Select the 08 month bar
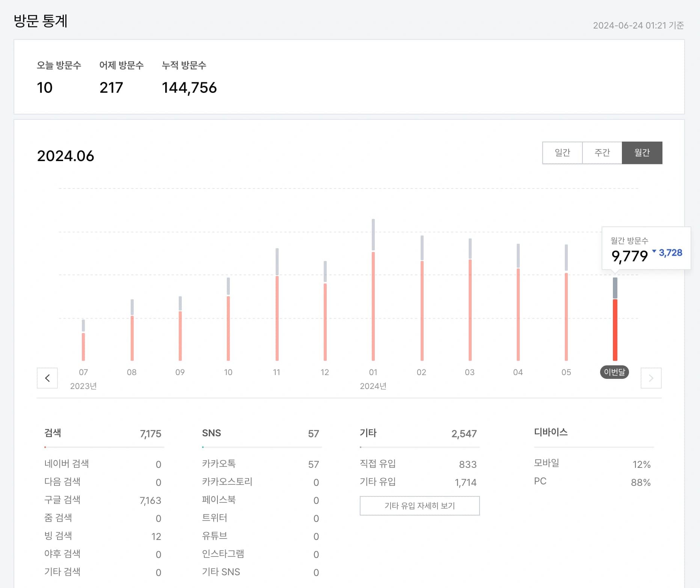 [x=132, y=330]
